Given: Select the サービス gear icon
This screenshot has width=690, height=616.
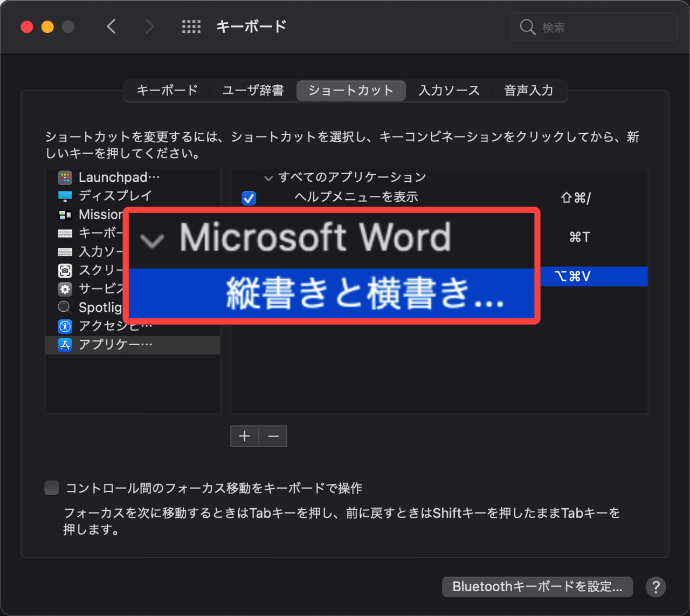Looking at the screenshot, I should (x=65, y=289).
